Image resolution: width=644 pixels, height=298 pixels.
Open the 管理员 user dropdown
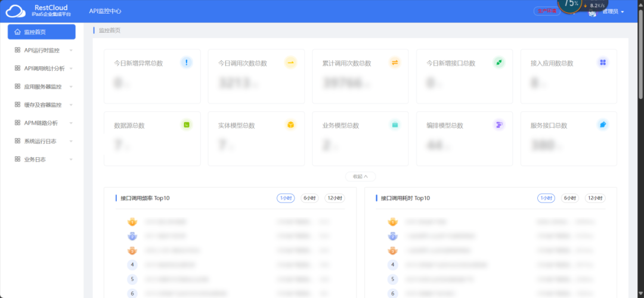pos(613,11)
